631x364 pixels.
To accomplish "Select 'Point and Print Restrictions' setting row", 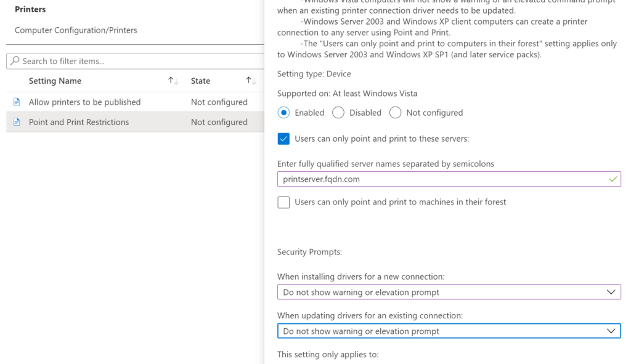I will [135, 122].
